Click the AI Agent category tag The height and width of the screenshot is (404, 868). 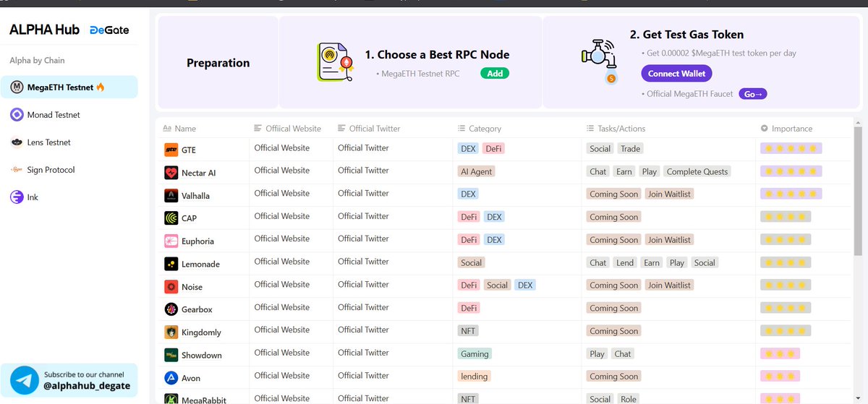point(477,172)
